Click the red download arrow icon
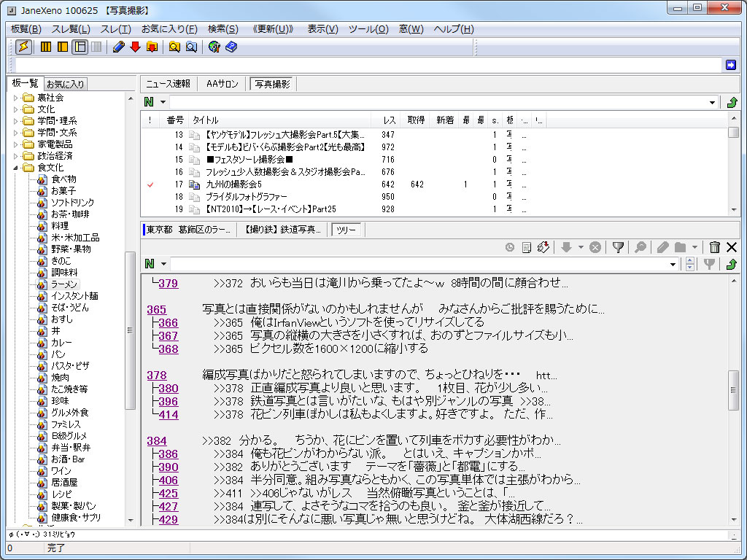This screenshot has width=747, height=560. pos(136,47)
